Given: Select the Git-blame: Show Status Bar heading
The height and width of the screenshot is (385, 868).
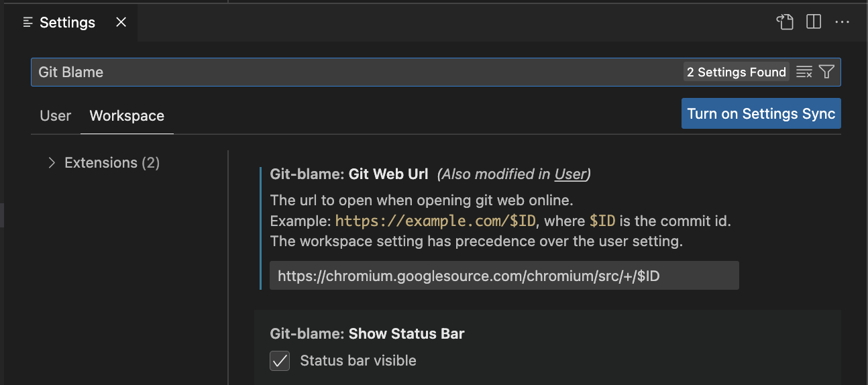Looking at the screenshot, I should point(367,334).
